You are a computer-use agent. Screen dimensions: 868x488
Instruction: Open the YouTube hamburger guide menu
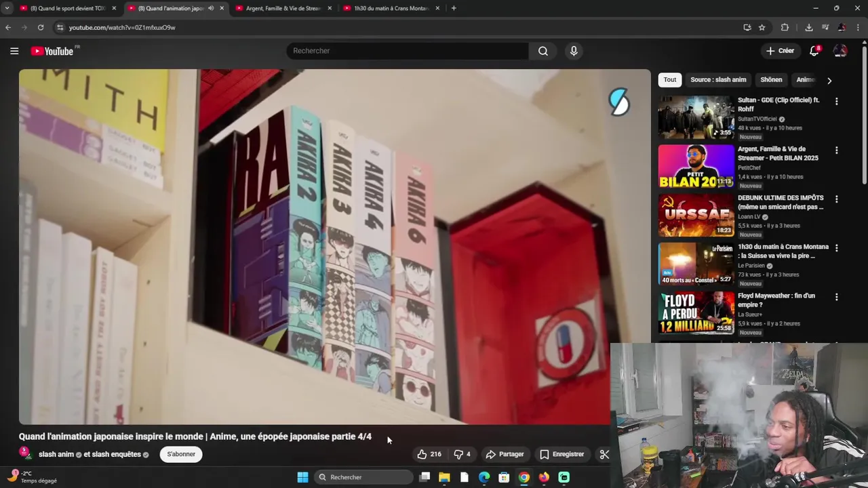(x=14, y=51)
